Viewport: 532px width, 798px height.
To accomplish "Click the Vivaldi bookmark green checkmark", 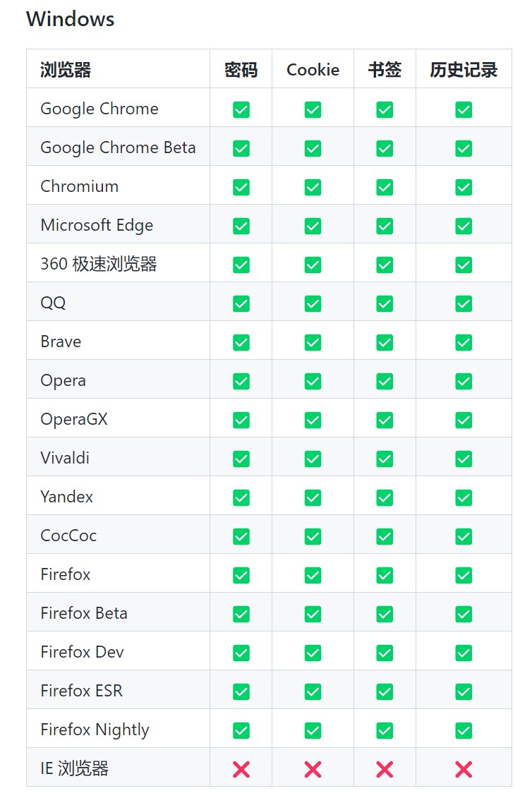I will (x=385, y=459).
